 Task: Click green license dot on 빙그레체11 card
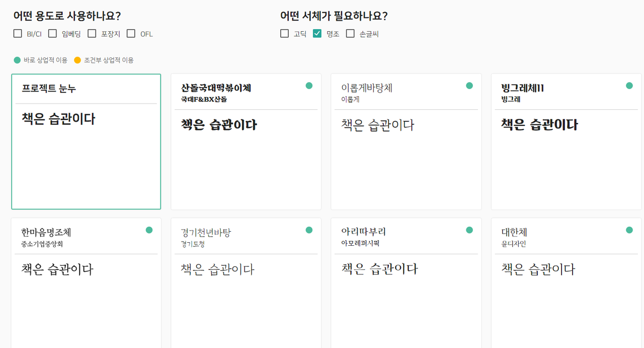(x=629, y=86)
